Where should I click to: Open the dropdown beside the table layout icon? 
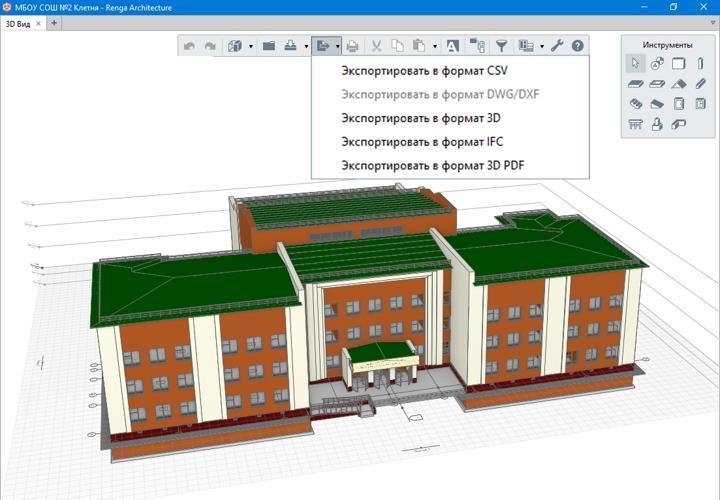pyautogui.click(x=542, y=46)
